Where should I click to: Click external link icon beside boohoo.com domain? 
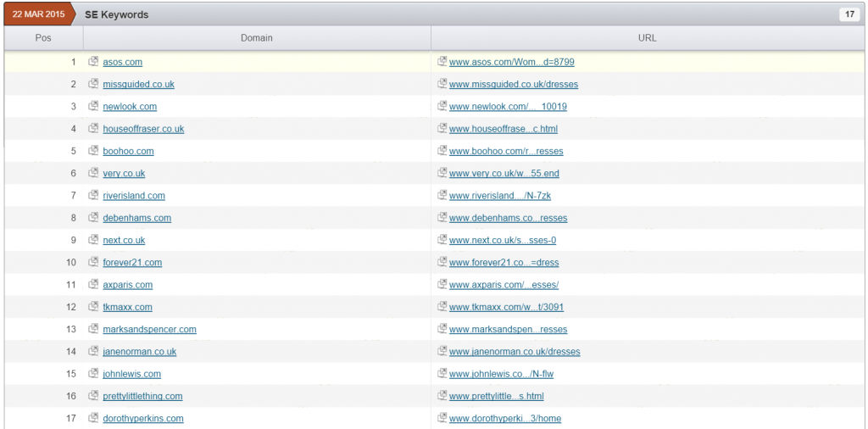(x=95, y=151)
